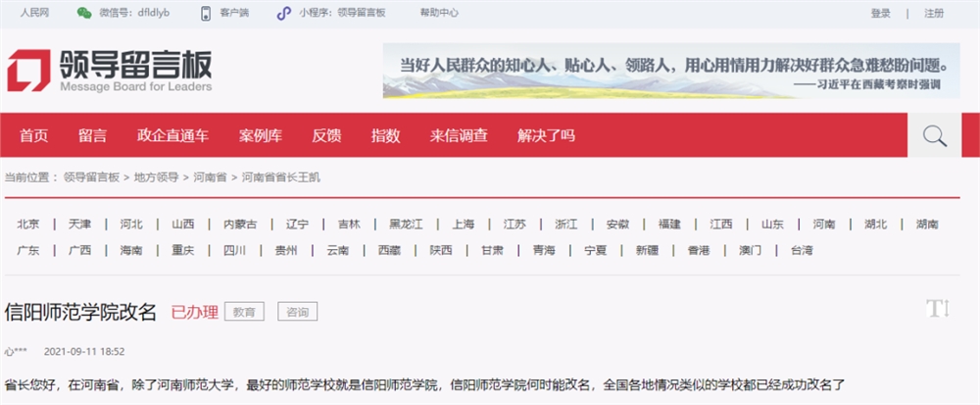980x405 pixels.
Task: Click the 教育 tag button
Action: (x=244, y=311)
